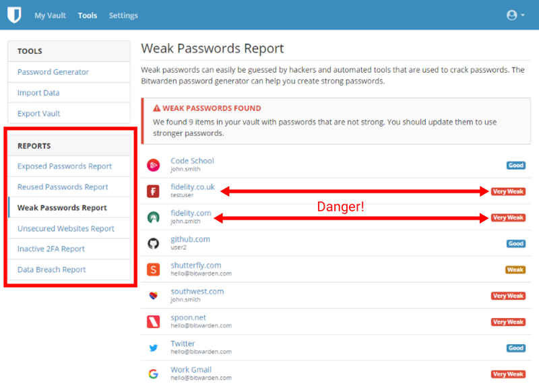539x392 pixels.
Task: Open the Reused Passwords Report
Action: [x=63, y=187]
